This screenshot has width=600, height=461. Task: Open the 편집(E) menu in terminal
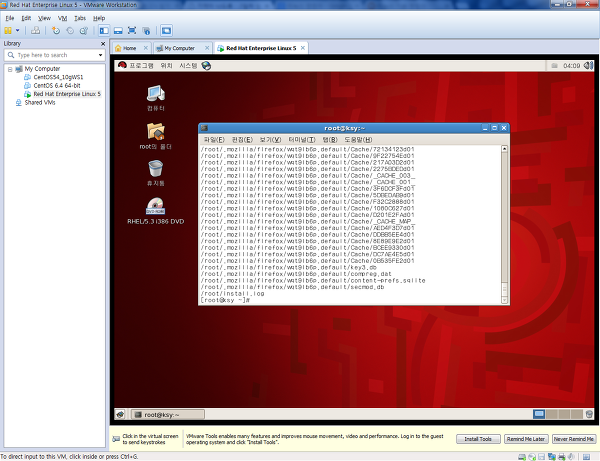tap(242, 140)
